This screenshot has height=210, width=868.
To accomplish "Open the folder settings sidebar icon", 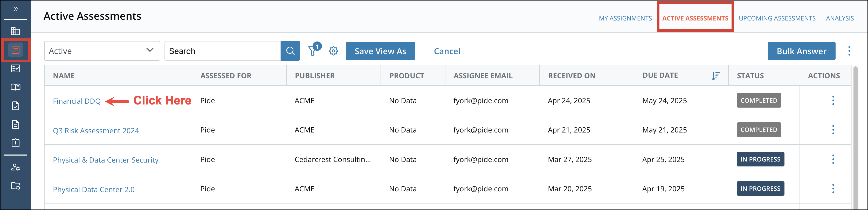I will point(16,186).
